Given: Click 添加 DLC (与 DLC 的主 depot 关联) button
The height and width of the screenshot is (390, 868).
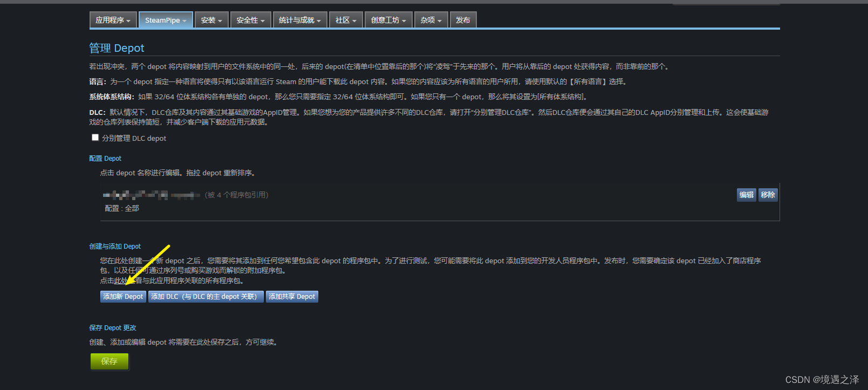Looking at the screenshot, I should click(206, 297).
